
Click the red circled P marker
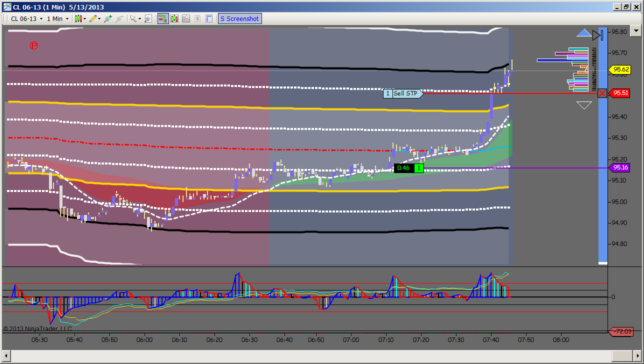[x=34, y=45]
